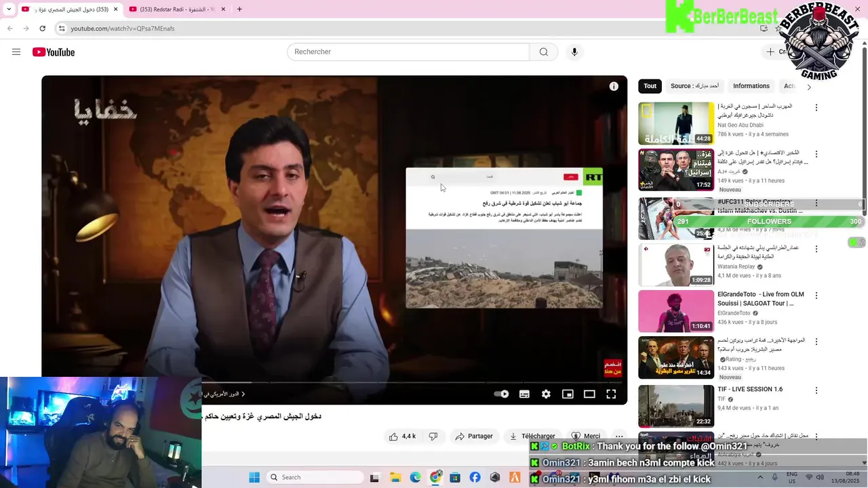Close the active YouTube video tab
The width and height of the screenshot is (868, 488).
pyautogui.click(x=115, y=9)
